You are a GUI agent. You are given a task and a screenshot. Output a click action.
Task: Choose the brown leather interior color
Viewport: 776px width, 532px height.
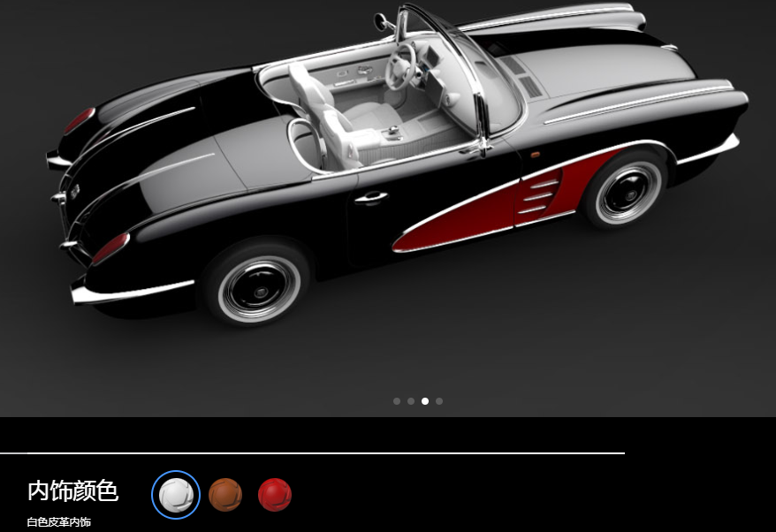point(225,494)
